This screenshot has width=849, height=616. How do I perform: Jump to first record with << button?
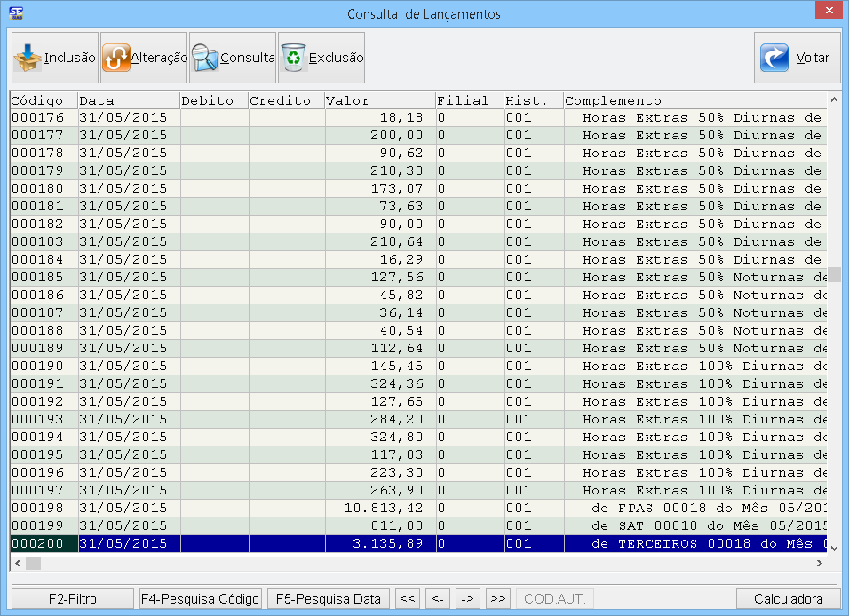(408, 599)
